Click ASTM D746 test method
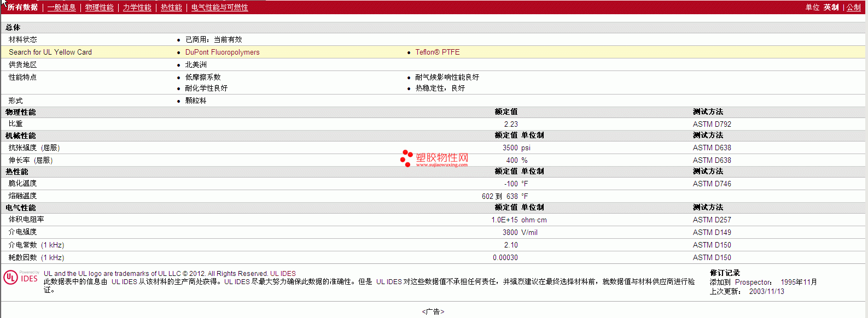 tap(712, 184)
